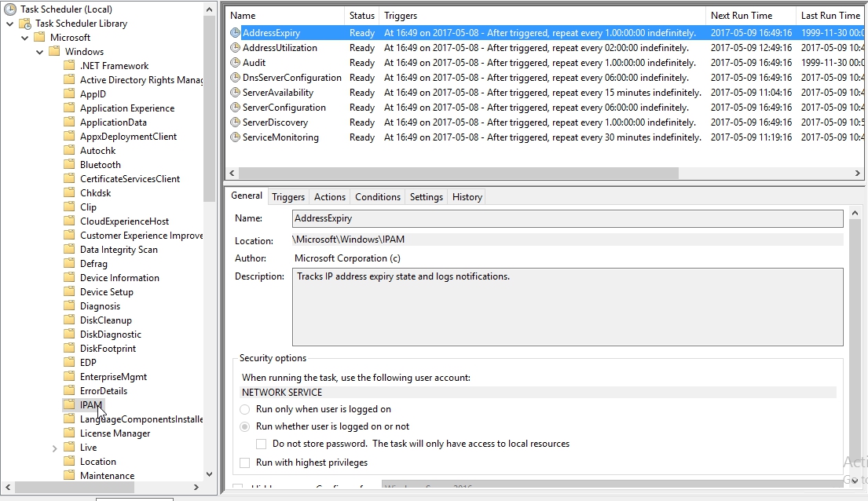Check the 'Do not store password' box
The image size is (868, 501).
click(x=262, y=444)
